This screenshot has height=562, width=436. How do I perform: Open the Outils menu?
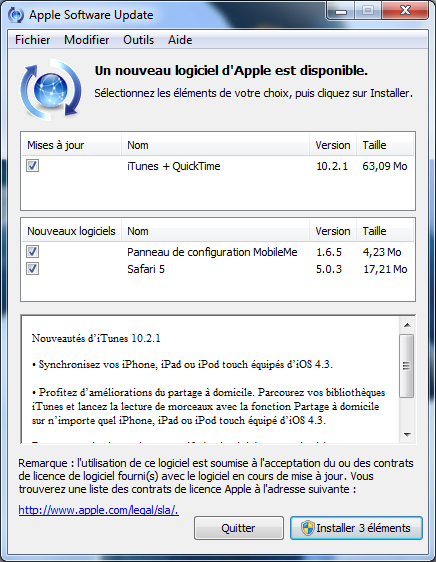point(138,40)
